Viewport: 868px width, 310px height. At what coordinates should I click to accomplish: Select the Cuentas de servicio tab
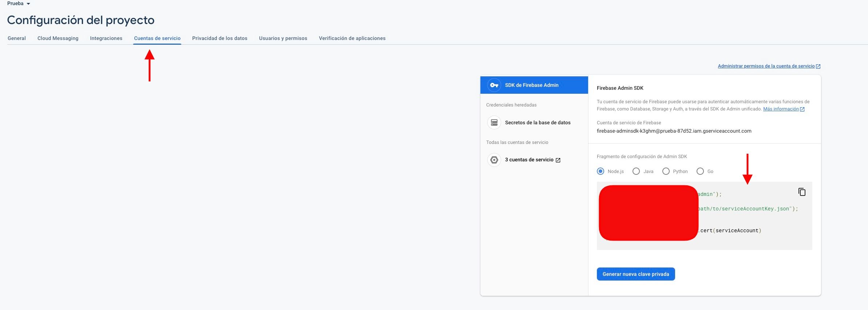[x=157, y=38]
